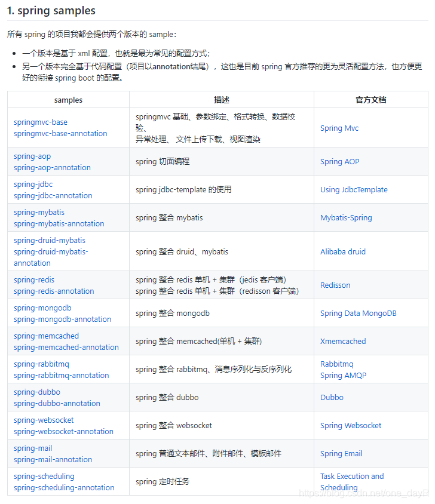Image resolution: width=435 pixels, height=504 pixels.
Task: Open spring-mongodb-annotation link
Action: pos(62,319)
